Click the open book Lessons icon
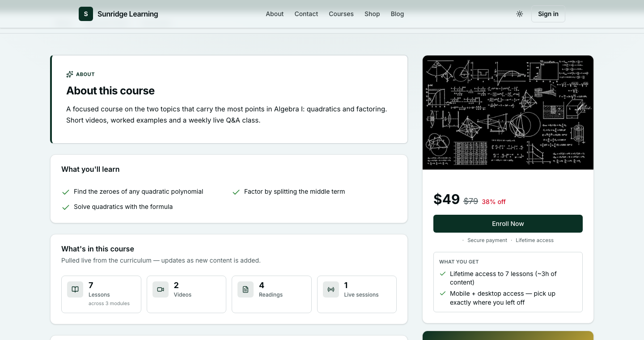Viewport: 644px width, 340px height. tap(75, 289)
